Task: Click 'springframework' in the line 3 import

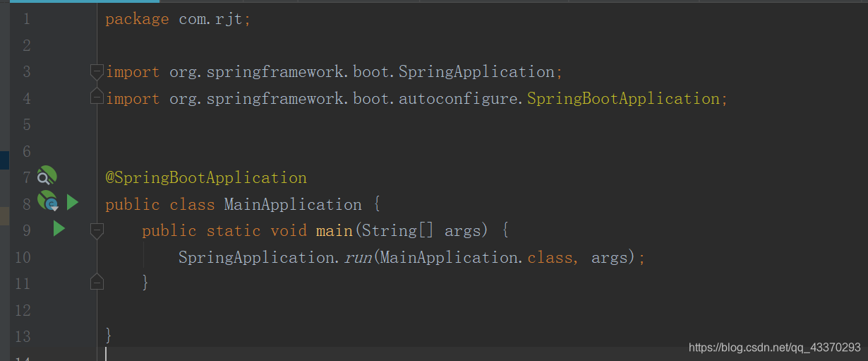Action: pos(275,72)
